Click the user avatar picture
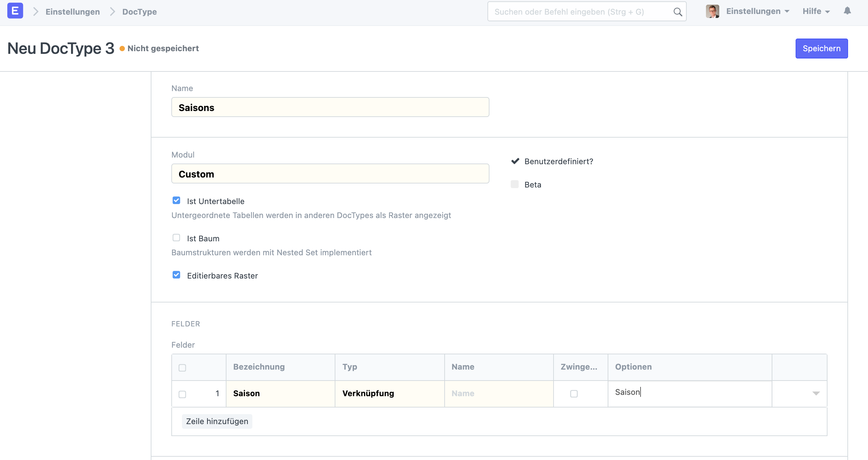The image size is (868, 460). click(712, 11)
